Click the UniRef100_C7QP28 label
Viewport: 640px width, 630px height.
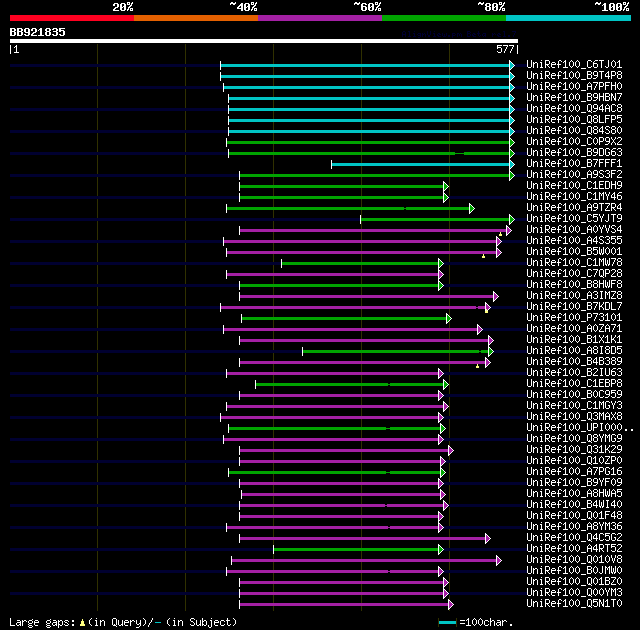pyautogui.click(x=574, y=274)
